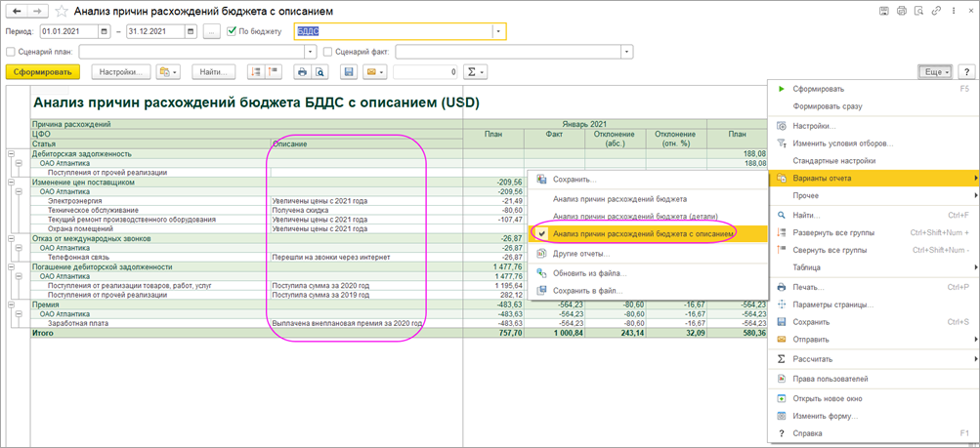The width and height of the screenshot is (980, 448).
Task: Open the Еще menu button
Action: click(935, 72)
